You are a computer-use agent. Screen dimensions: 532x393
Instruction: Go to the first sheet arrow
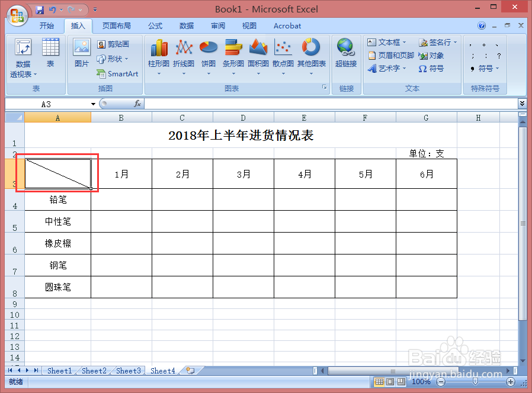point(10,371)
